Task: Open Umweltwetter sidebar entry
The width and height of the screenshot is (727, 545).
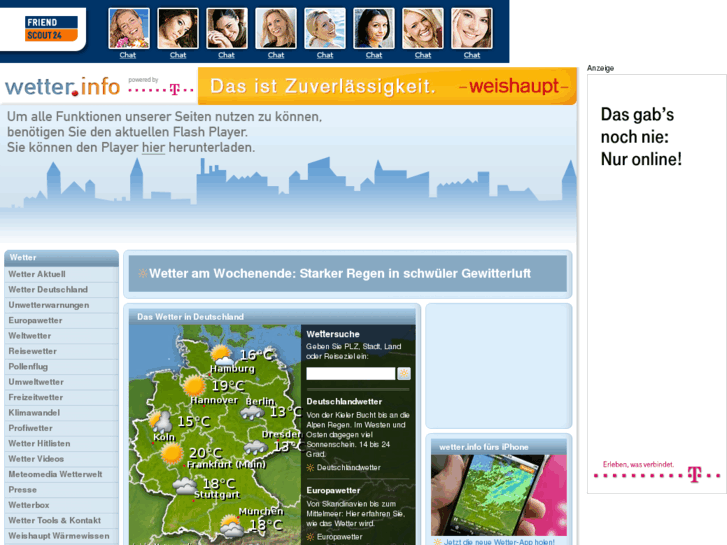Action: 61,382
